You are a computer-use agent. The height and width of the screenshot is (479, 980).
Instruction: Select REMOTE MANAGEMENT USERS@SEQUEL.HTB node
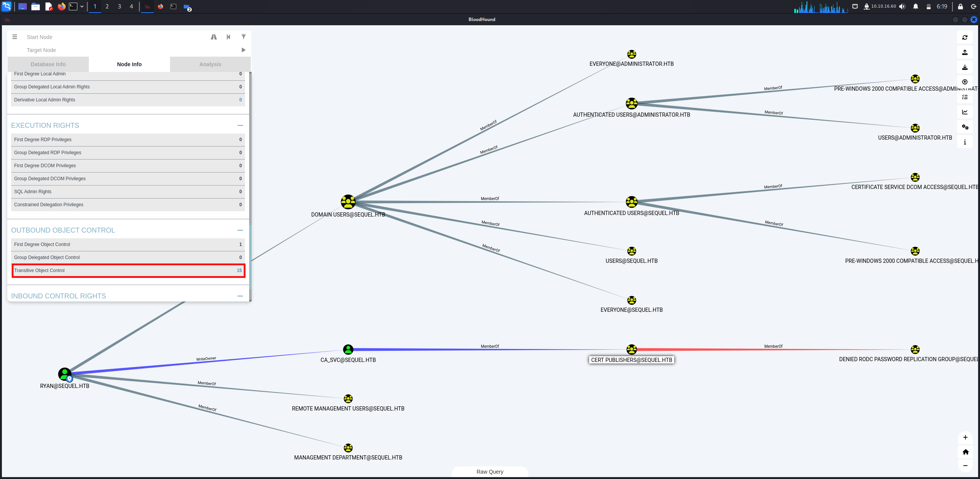click(348, 399)
